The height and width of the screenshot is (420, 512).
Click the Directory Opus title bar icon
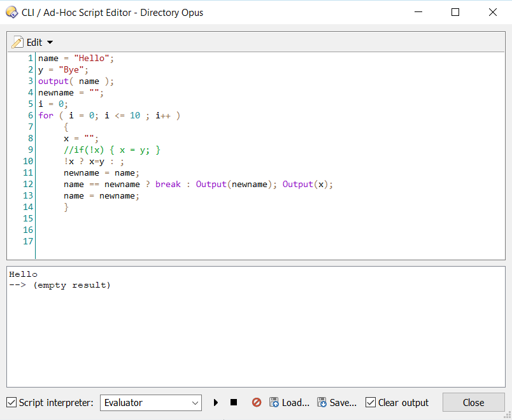[11, 12]
